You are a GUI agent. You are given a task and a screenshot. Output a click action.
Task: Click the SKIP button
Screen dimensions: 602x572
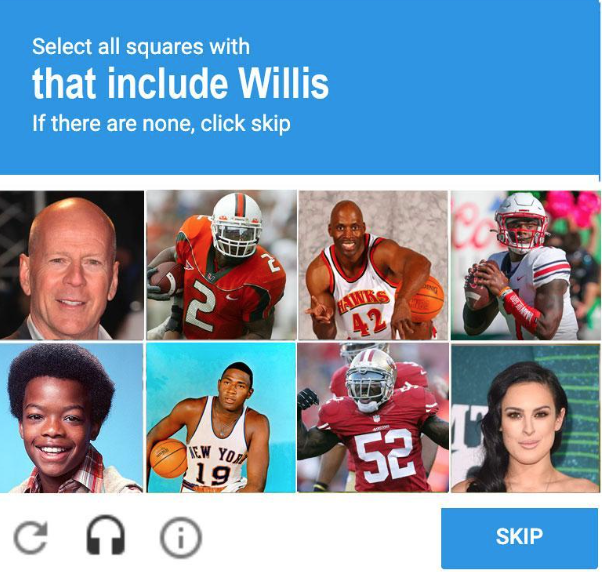[x=519, y=538]
